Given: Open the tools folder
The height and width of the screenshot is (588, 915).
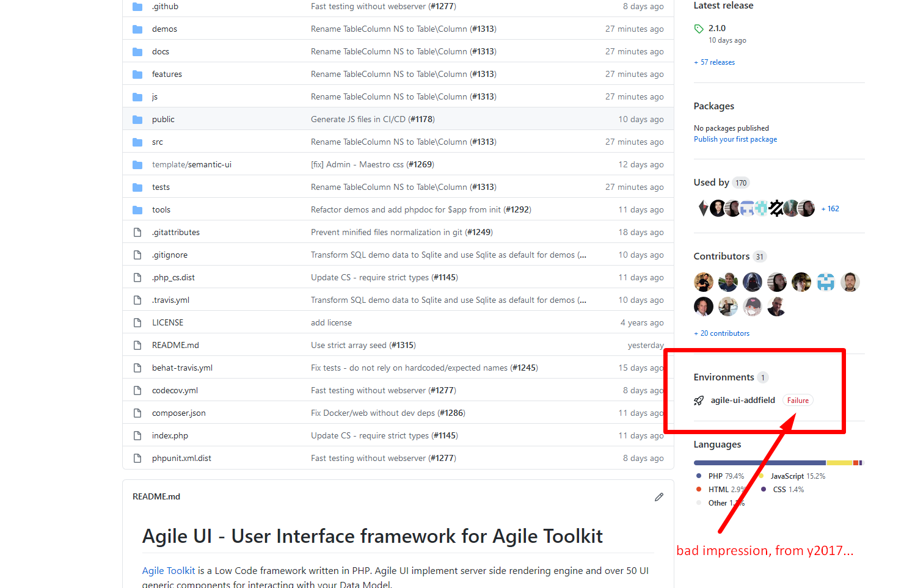Looking at the screenshot, I should (161, 209).
